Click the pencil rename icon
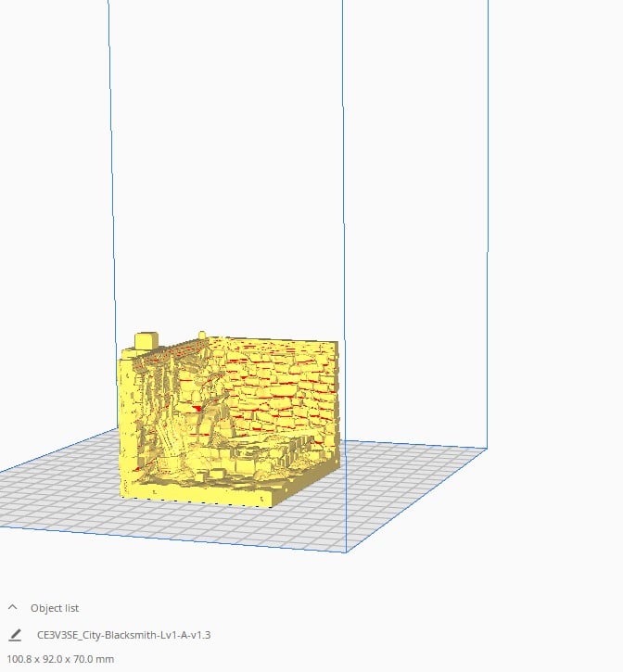Screen dimensions: 623x672 click(x=15, y=635)
